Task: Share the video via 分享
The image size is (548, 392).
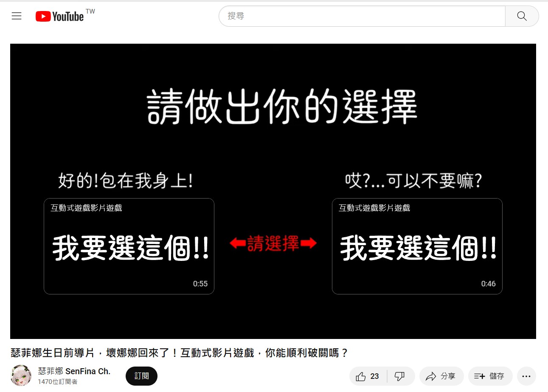Action: [x=441, y=376]
